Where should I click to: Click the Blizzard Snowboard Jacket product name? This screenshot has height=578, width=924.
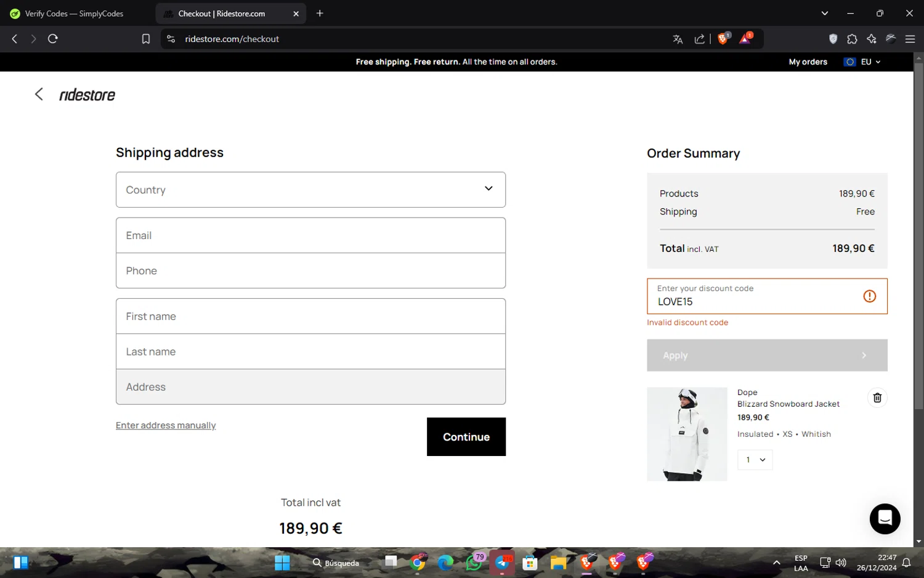click(x=788, y=404)
